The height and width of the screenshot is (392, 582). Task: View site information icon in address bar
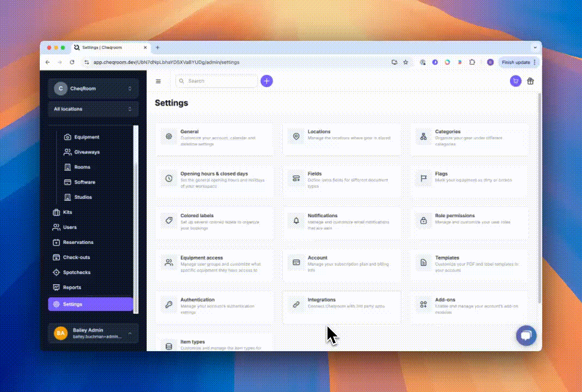(87, 62)
